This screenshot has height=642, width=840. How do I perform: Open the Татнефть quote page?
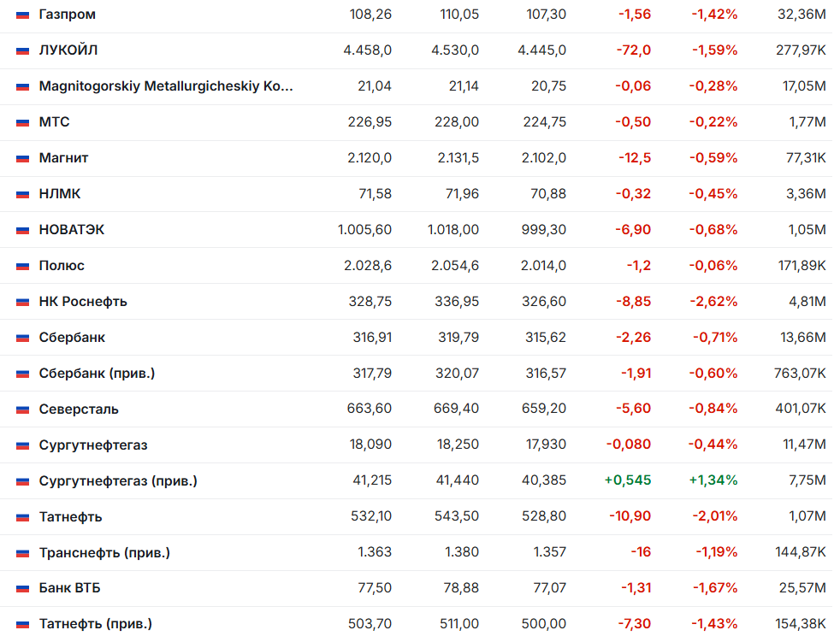coord(70,516)
